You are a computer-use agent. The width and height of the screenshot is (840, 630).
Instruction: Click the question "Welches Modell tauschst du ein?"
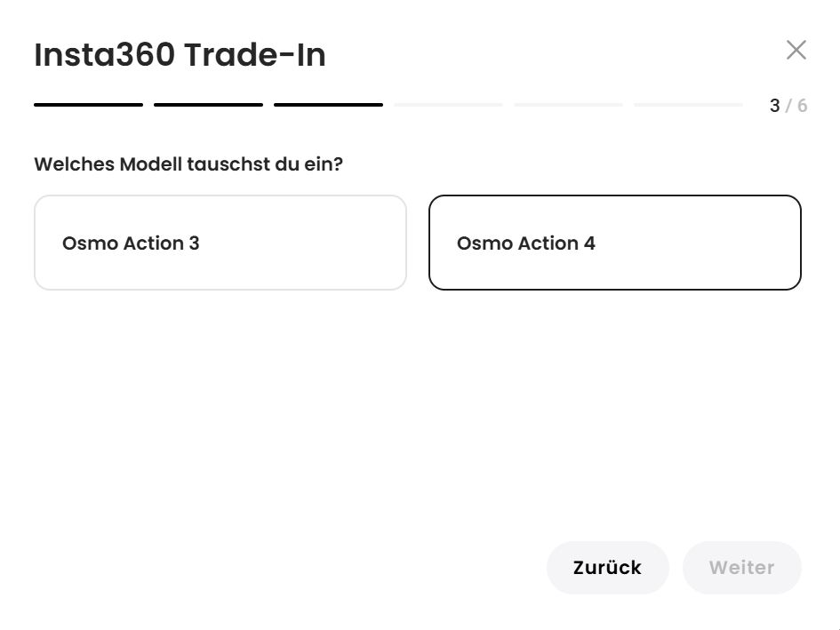coord(188,164)
